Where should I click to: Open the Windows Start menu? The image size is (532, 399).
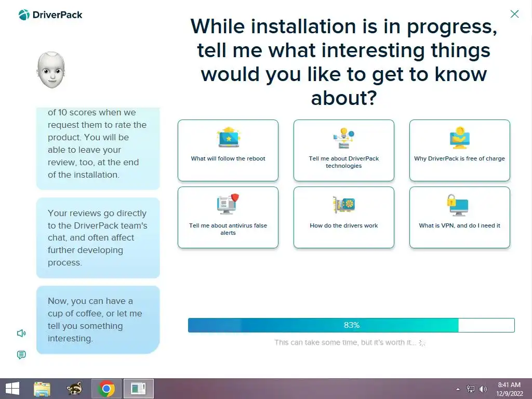[12, 389]
